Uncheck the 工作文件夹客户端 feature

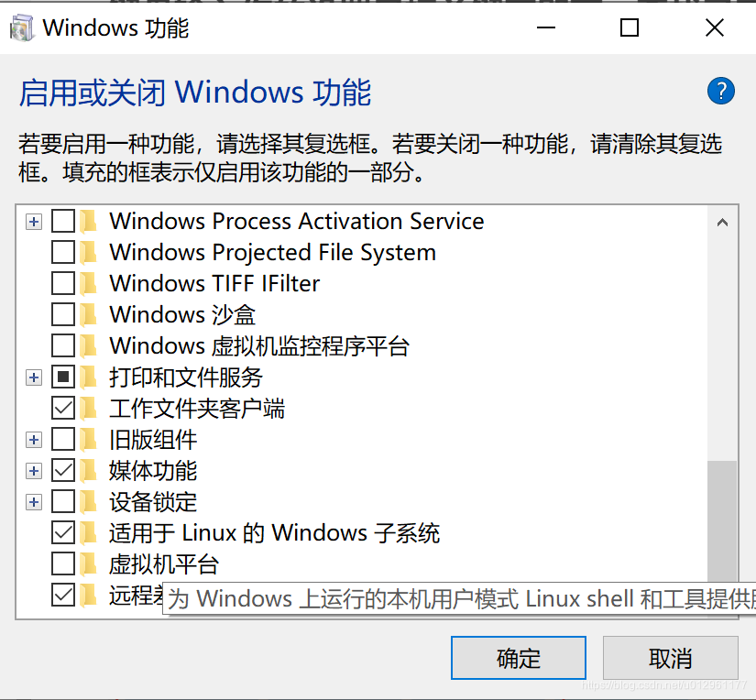tap(61, 408)
